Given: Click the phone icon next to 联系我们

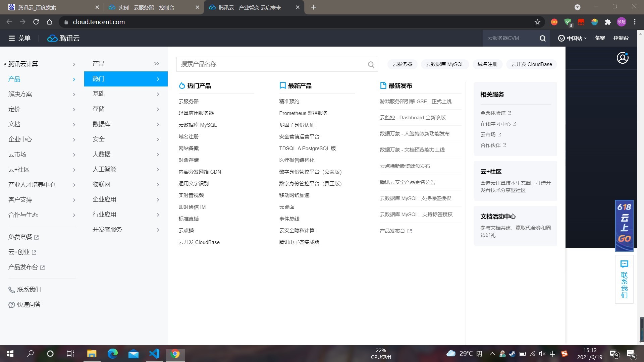Looking at the screenshot, I should [x=11, y=290].
